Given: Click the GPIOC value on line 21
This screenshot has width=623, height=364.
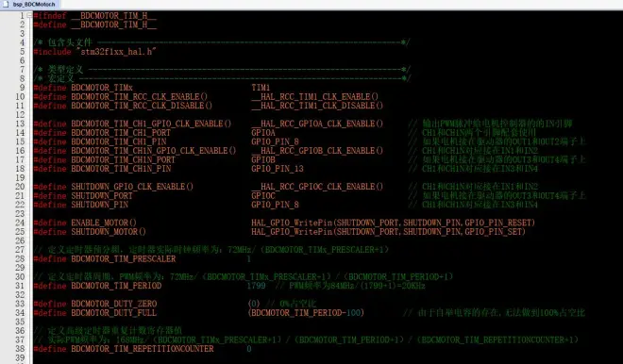Looking at the screenshot, I should coord(263,196).
